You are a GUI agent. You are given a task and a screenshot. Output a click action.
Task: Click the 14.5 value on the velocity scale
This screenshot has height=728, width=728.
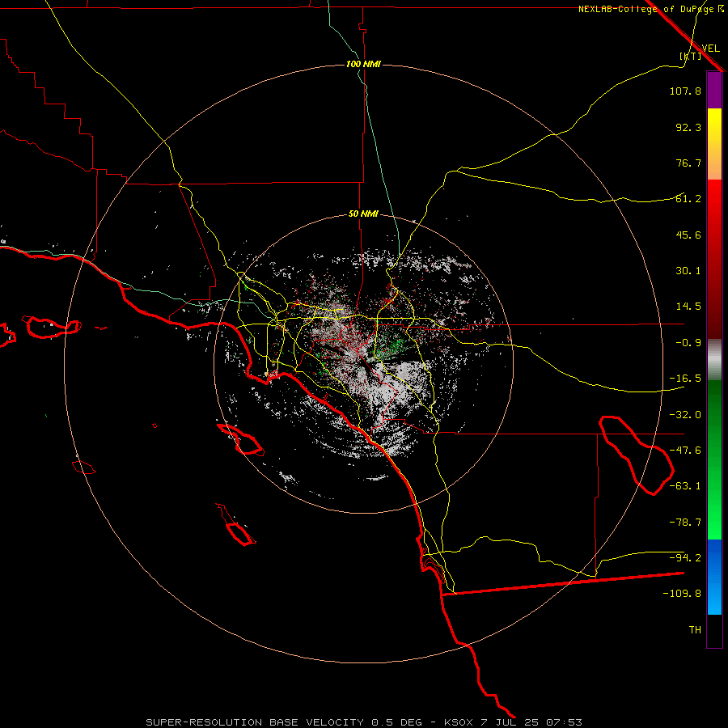(x=688, y=307)
